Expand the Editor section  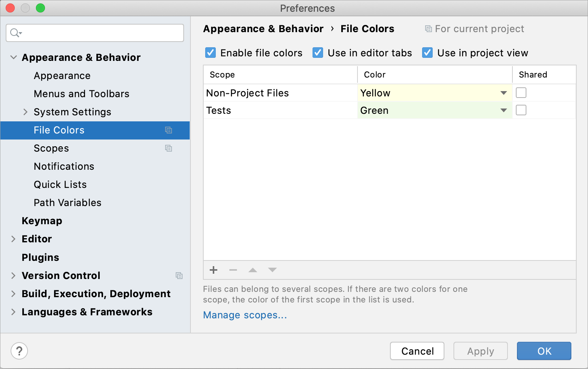point(13,239)
